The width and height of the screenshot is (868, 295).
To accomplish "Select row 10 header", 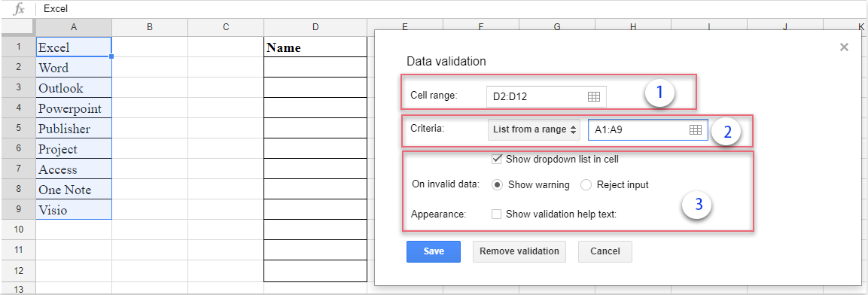I will tap(18, 229).
